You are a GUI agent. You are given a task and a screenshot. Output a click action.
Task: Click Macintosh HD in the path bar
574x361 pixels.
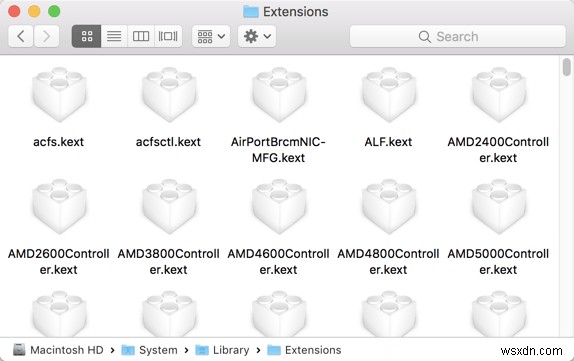point(59,350)
